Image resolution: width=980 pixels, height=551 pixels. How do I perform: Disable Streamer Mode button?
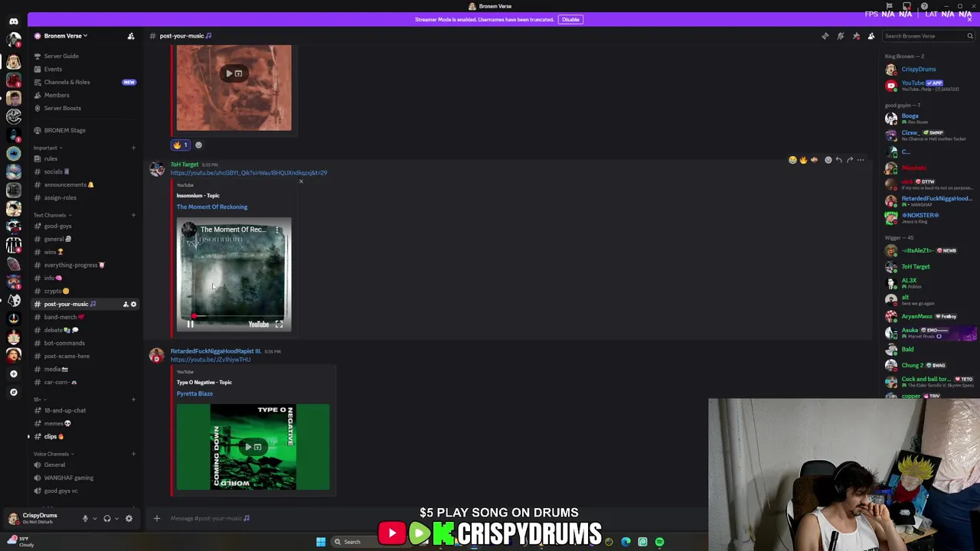point(570,19)
